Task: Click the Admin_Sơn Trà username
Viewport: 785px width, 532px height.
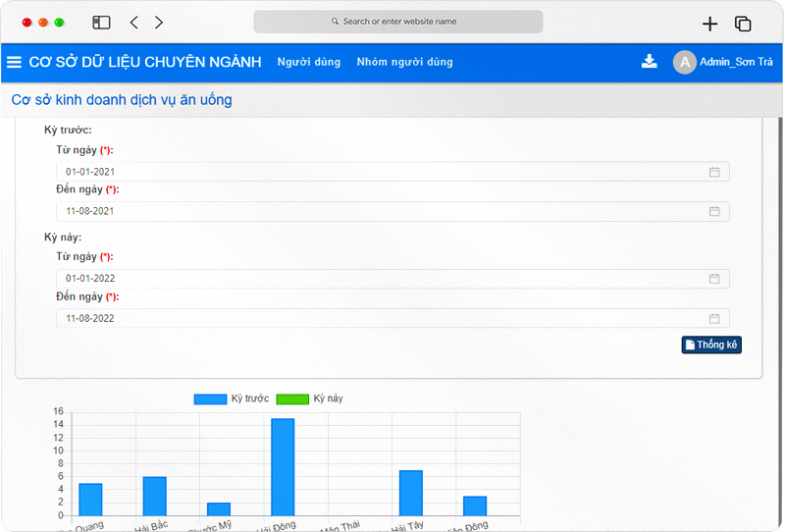Action: click(736, 62)
